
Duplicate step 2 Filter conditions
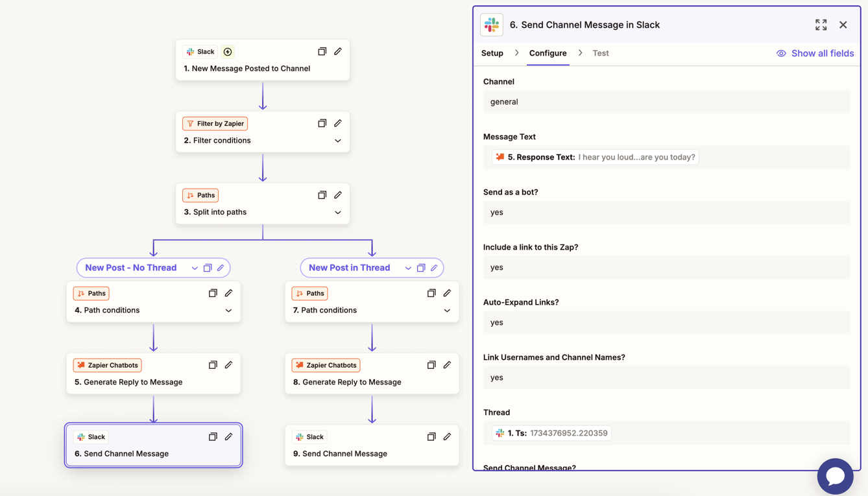(322, 123)
